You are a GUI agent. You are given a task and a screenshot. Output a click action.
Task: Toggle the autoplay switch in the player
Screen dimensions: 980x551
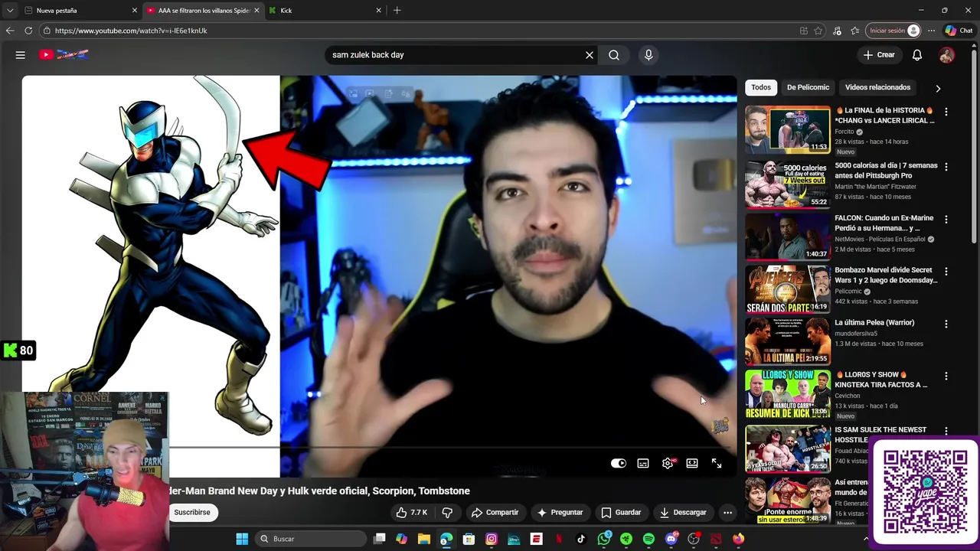point(619,463)
